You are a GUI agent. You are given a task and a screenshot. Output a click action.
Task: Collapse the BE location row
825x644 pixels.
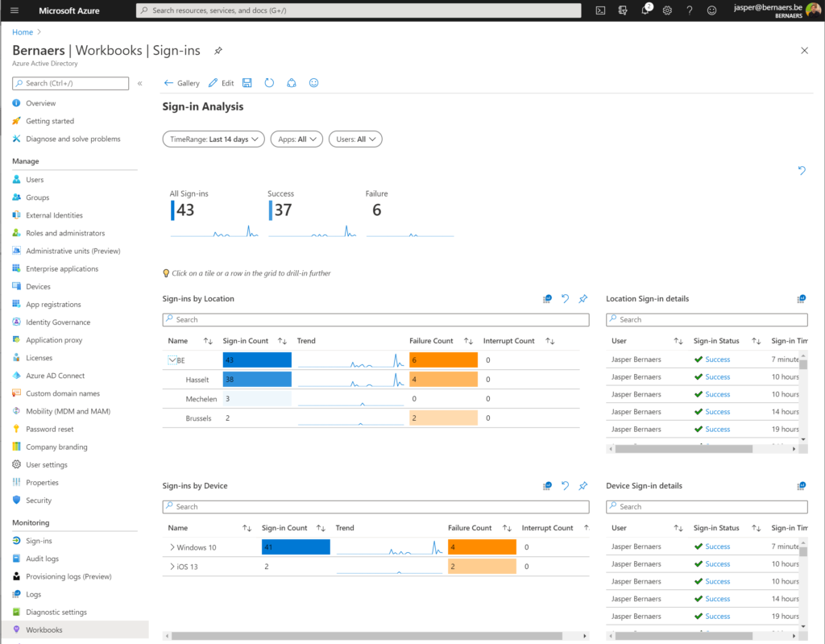coord(172,360)
